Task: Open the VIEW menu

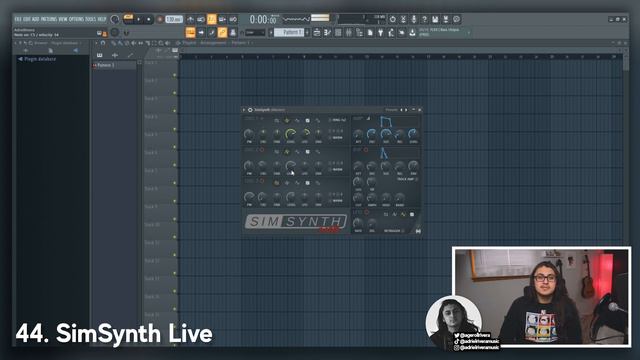Action: 63,19
